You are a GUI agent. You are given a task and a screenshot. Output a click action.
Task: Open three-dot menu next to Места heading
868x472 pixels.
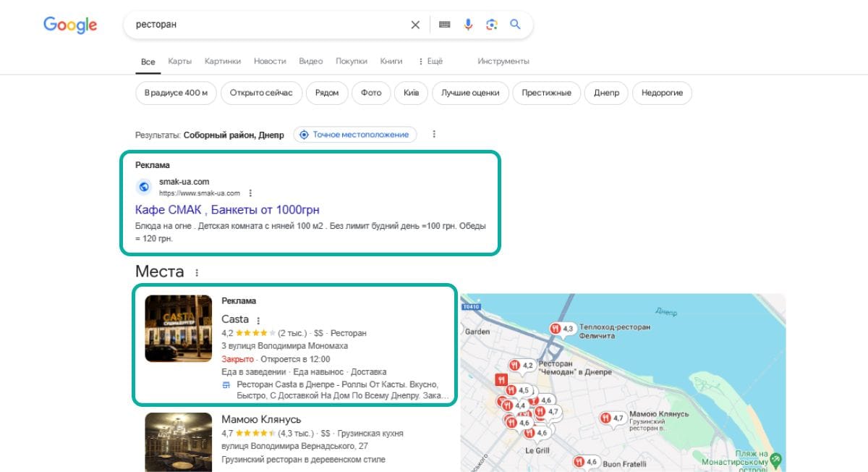click(x=196, y=273)
